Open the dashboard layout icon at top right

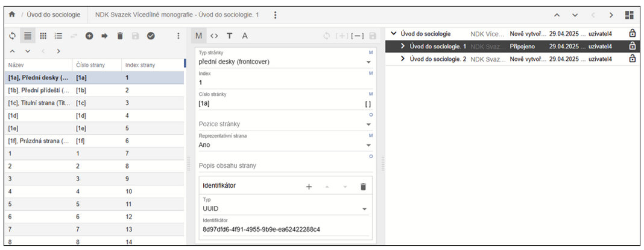(630, 14)
